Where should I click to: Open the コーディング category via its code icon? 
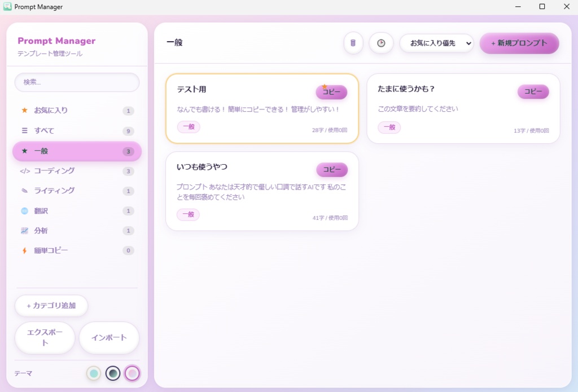[x=25, y=171]
